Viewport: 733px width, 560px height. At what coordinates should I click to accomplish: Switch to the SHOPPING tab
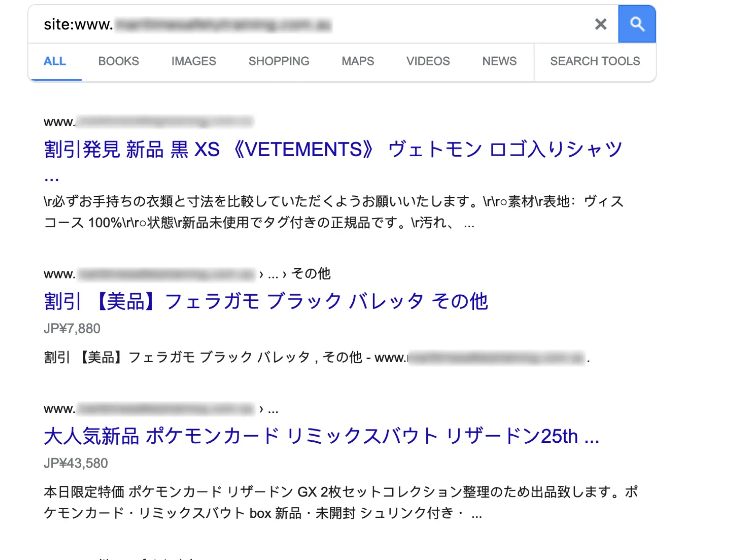(x=279, y=61)
